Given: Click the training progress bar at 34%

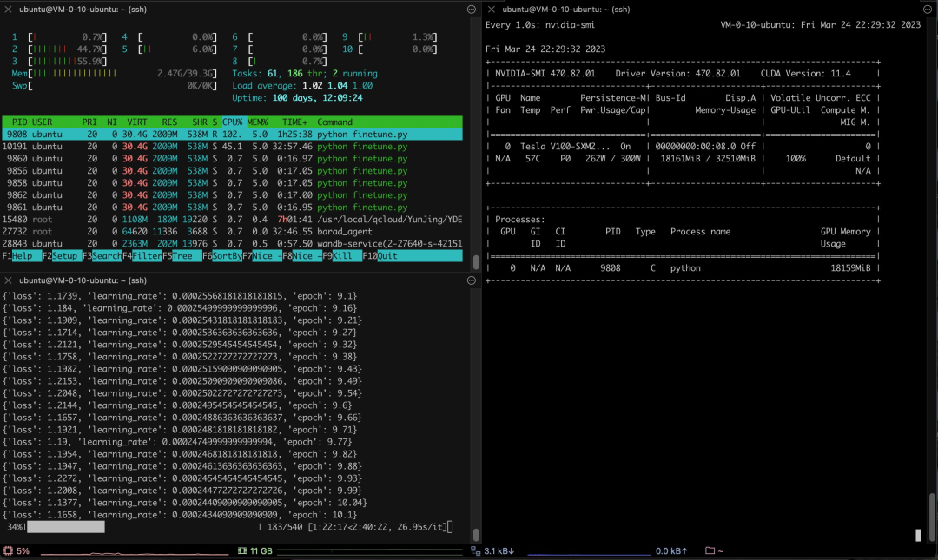Looking at the screenshot, I should [65, 527].
